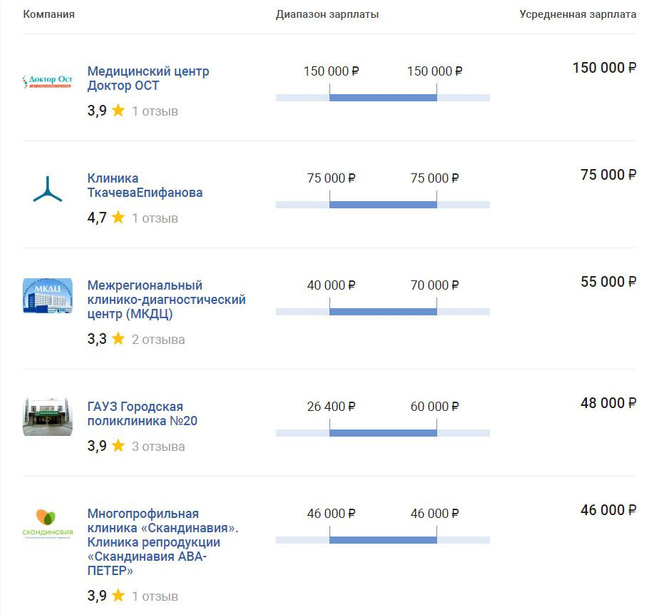Click the Диапазон зарплаты column header

coord(327,15)
